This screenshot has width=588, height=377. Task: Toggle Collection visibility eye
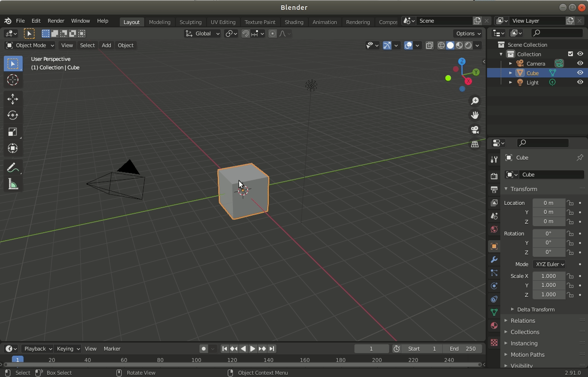(x=580, y=54)
